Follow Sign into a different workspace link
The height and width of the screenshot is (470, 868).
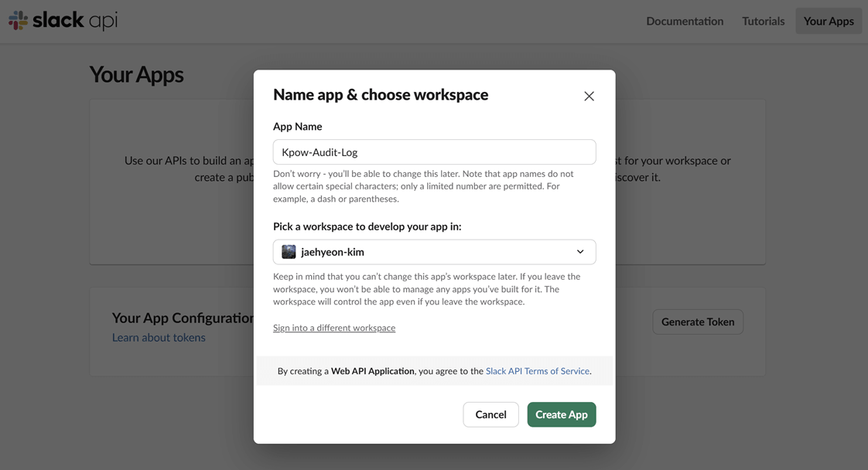click(334, 328)
